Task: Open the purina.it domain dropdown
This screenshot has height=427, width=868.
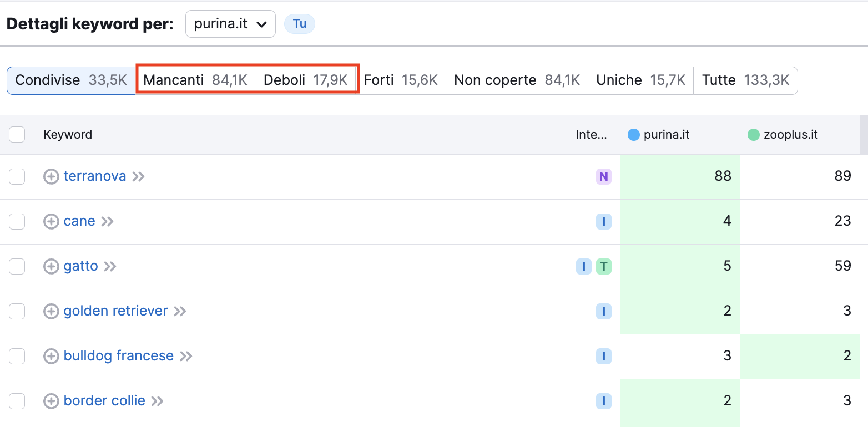Action: coord(230,24)
